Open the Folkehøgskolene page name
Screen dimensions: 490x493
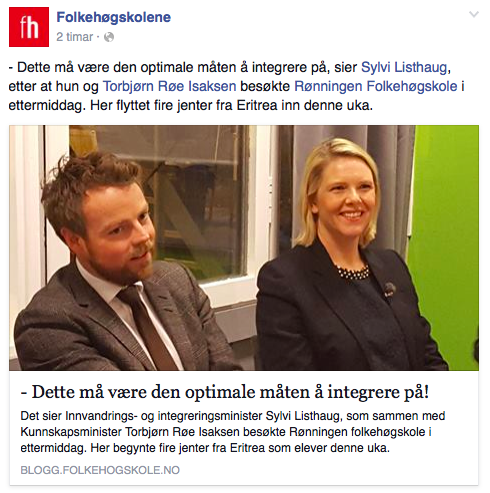(x=114, y=17)
